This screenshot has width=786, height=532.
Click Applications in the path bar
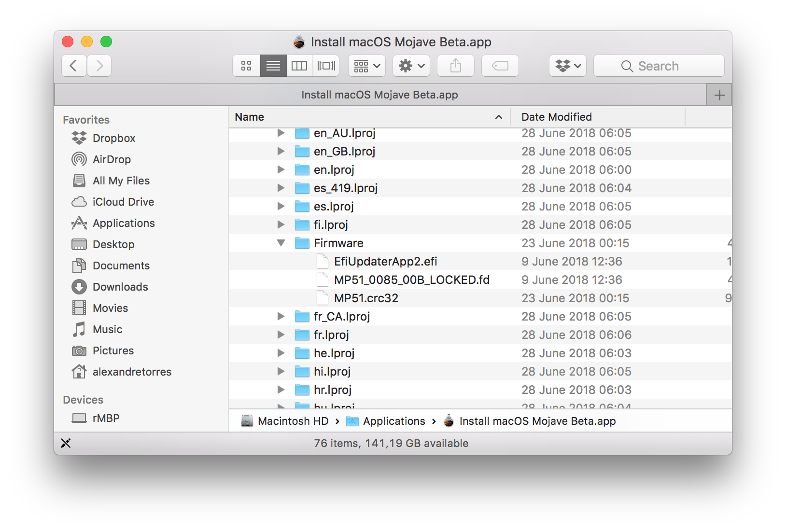point(386,421)
